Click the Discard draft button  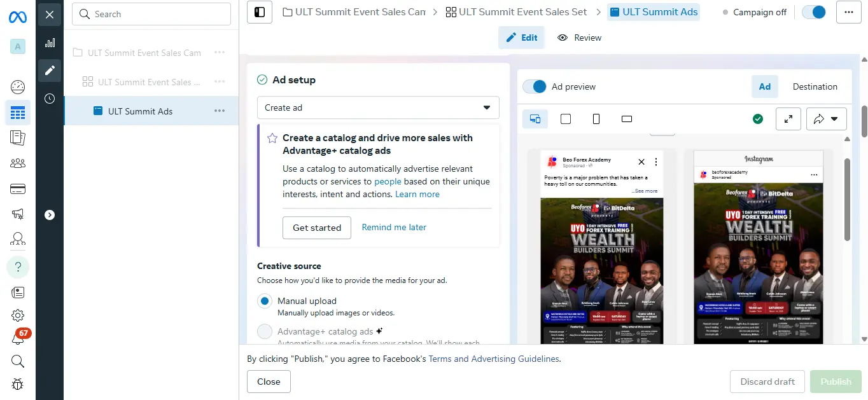[x=767, y=382]
